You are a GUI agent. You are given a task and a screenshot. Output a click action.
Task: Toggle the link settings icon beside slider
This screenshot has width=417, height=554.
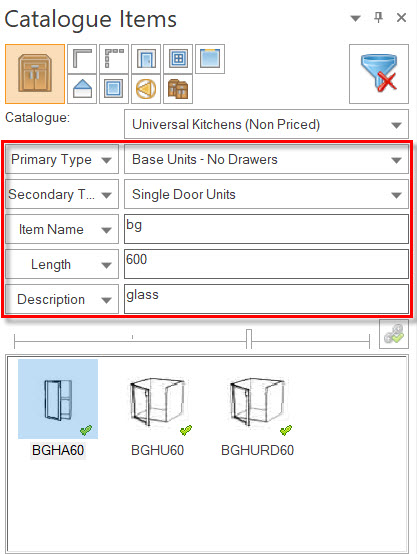pyautogui.click(x=394, y=334)
